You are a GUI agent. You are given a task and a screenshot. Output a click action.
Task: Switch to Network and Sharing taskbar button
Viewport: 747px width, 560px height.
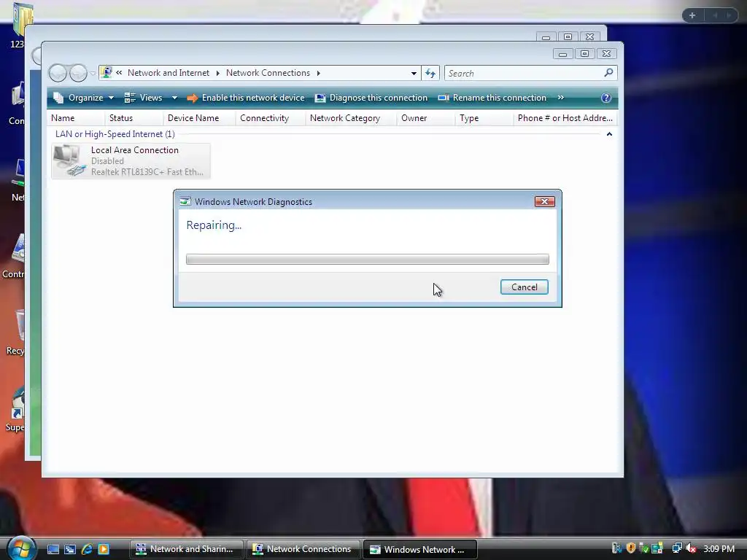pos(186,549)
